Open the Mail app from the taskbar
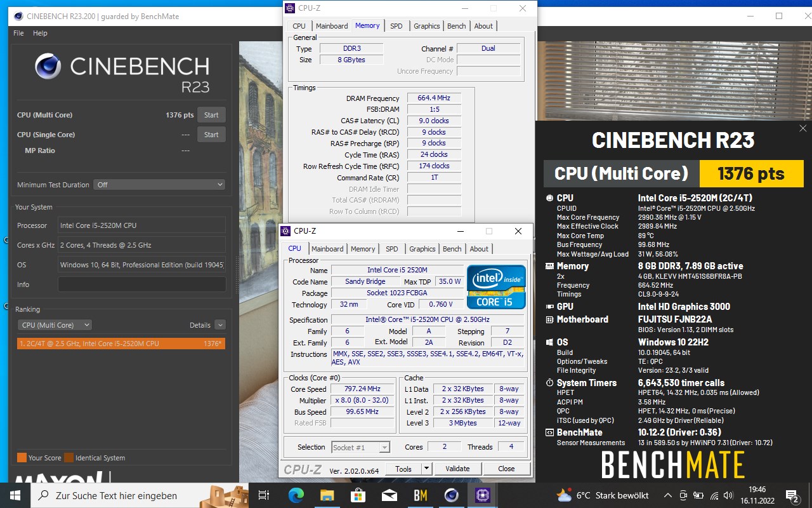Screen dimensions: 812x508 coord(389,495)
